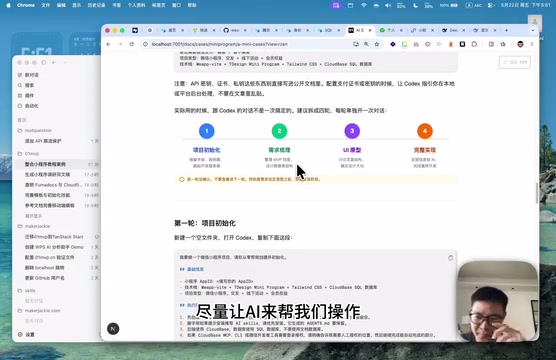Click the purple diamond extension icon
Screen dimensions: 556x360
pyautogui.click(x=393, y=44)
